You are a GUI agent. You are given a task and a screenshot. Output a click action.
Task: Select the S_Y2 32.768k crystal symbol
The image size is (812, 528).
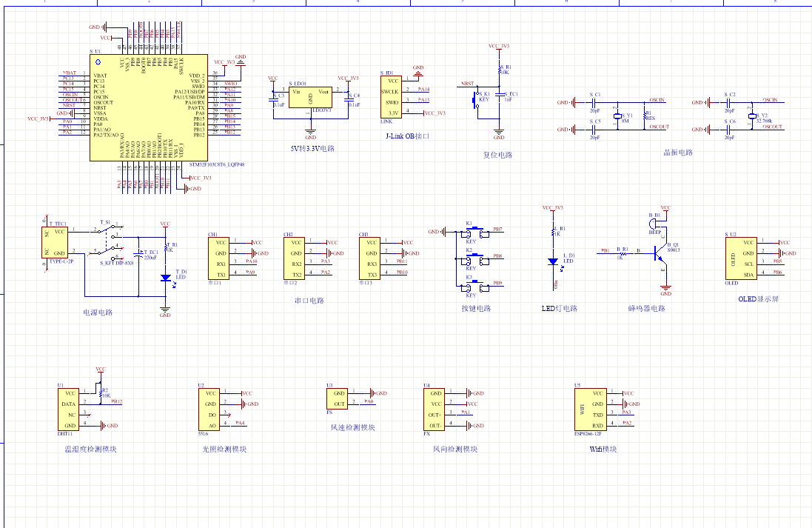pyautogui.click(x=751, y=116)
